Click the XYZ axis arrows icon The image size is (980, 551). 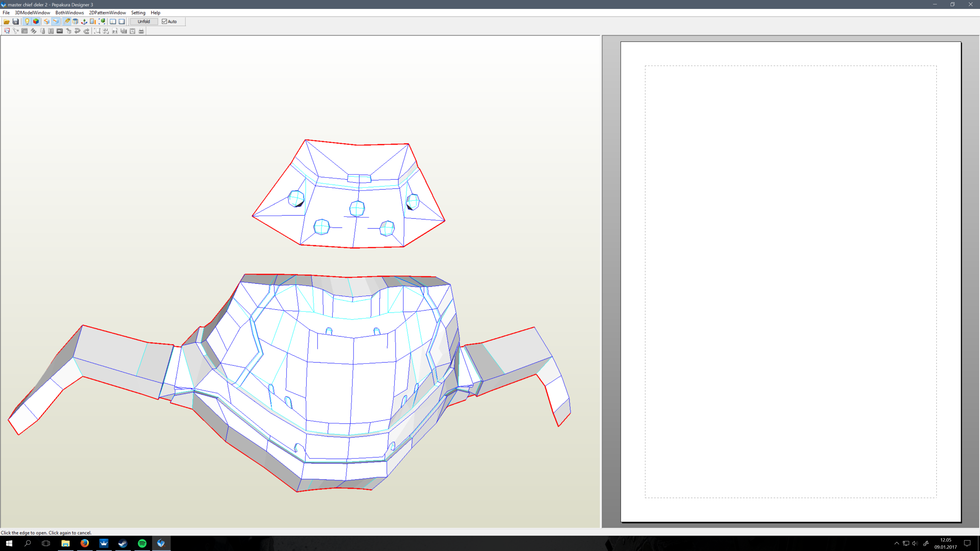tap(84, 22)
